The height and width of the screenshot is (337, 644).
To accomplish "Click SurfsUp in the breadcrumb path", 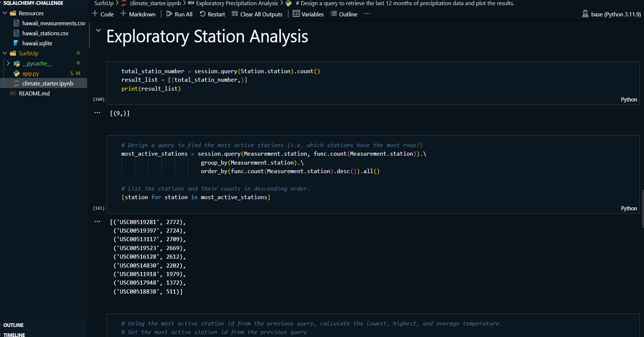I will (x=104, y=3).
